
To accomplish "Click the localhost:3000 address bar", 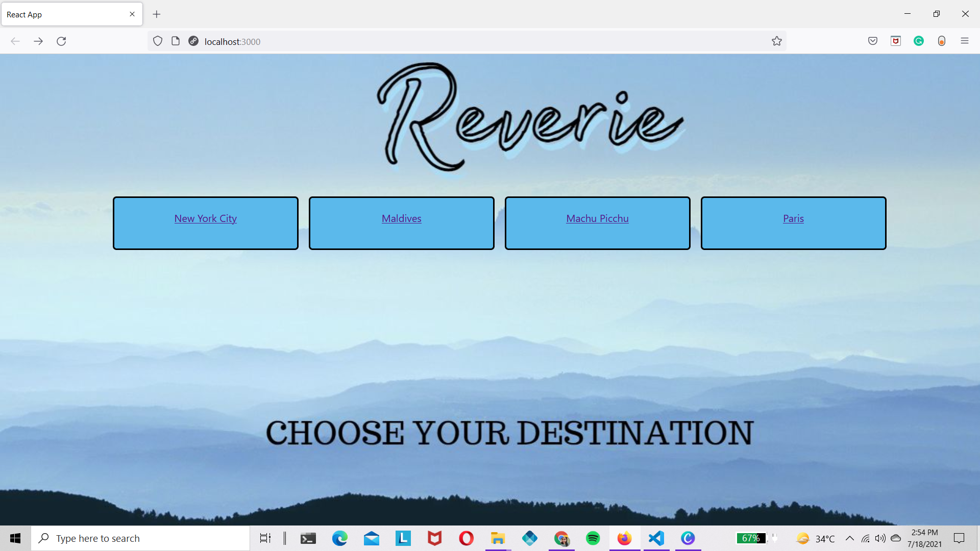I will click(459, 41).
